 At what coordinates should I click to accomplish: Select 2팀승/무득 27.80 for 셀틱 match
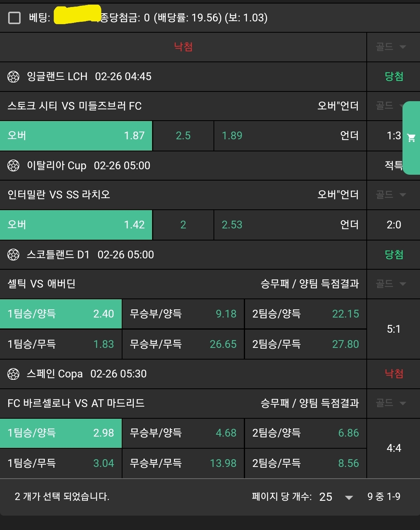click(306, 344)
